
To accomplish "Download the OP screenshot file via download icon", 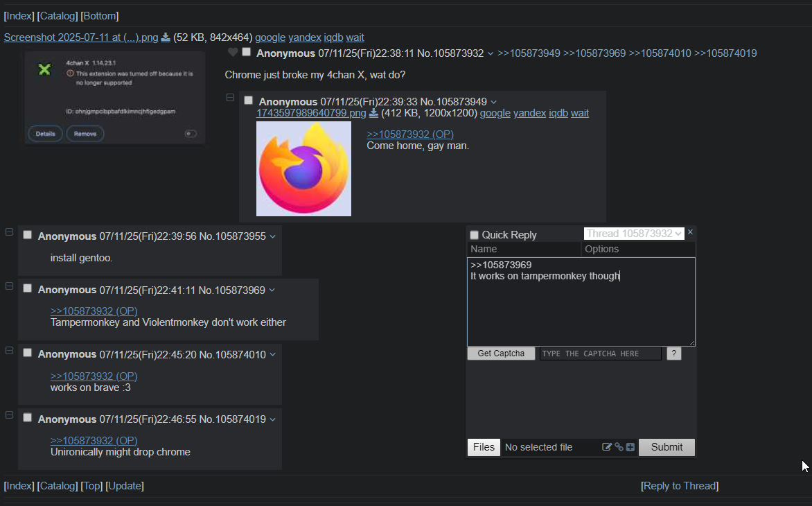I will tap(165, 37).
